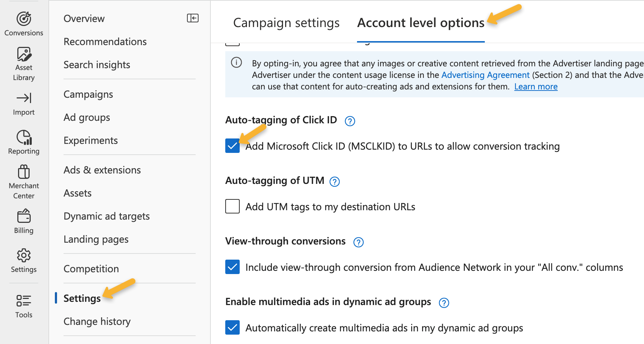Show help for Auto-tagging of Click ID
The image size is (644, 344).
(x=350, y=121)
